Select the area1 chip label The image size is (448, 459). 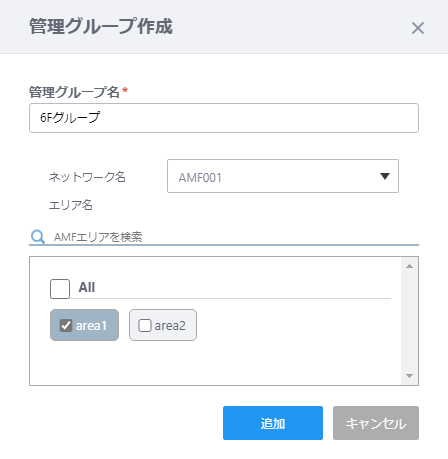point(91,326)
